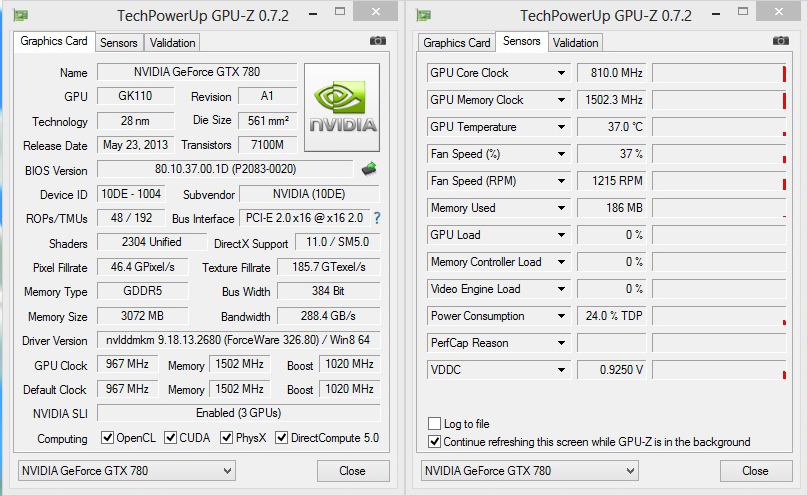
Task: Click the camera screenshot icon in left window
Action: tap(377, 41)
